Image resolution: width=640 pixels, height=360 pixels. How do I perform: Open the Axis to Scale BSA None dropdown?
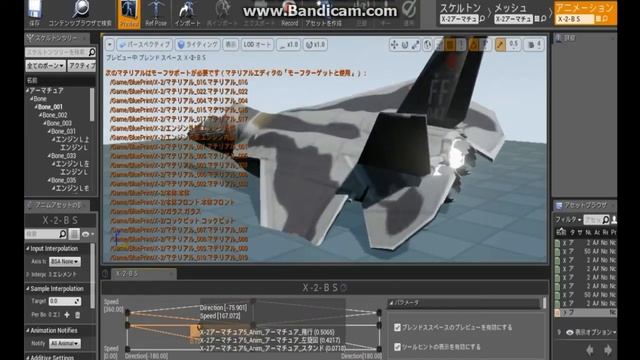click(64, 261)
